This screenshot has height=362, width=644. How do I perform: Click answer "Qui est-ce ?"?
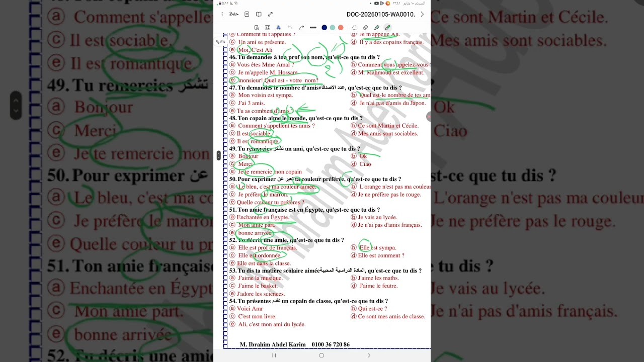pyautogui.click(x=372, y=309)
